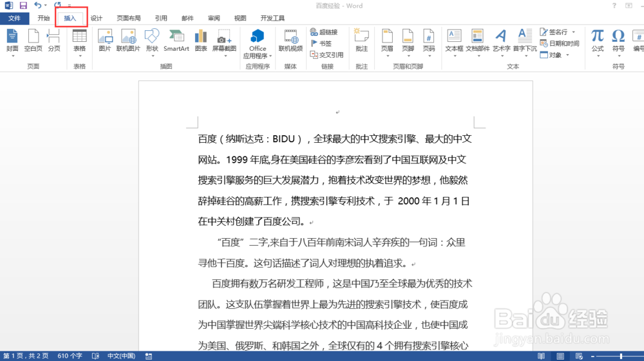Screen dimensions: 644x361
Task: Switch to Print Layout view
Action: tap(560, 356)
